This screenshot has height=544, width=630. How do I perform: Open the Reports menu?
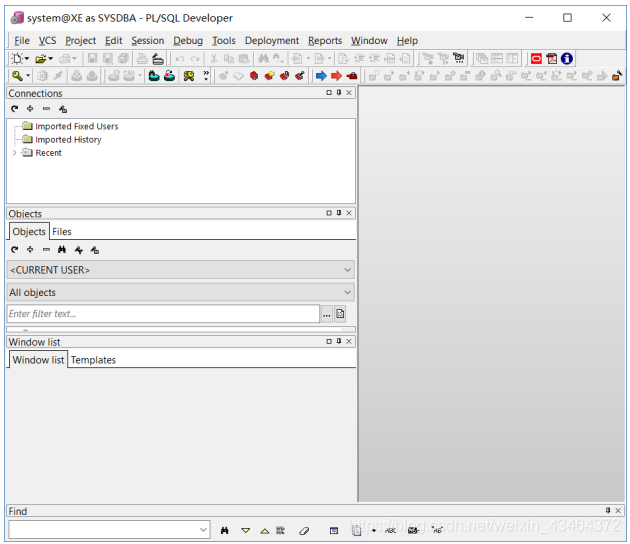click(325, 41)
